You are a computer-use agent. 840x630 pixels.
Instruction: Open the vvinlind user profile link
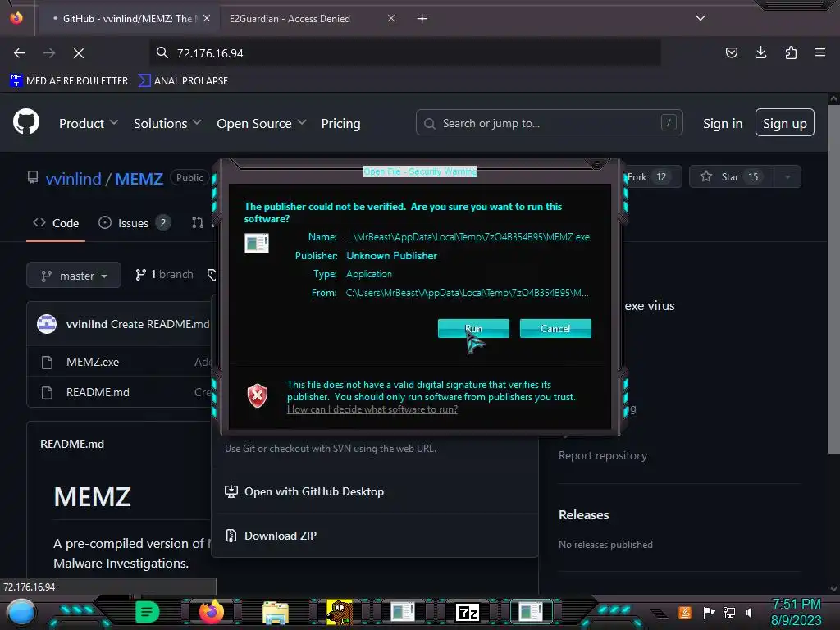coord(73,178)
